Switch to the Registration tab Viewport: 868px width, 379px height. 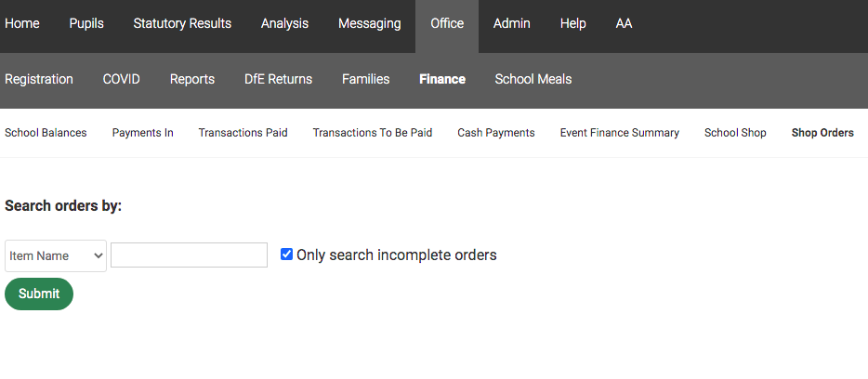39,79
